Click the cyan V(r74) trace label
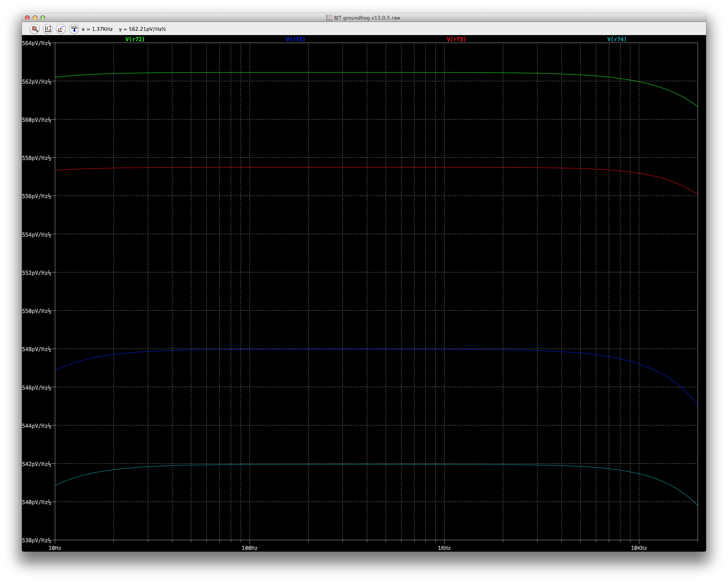Image resolution: width=728 pixels, height=582 pixels. [617, 39]
